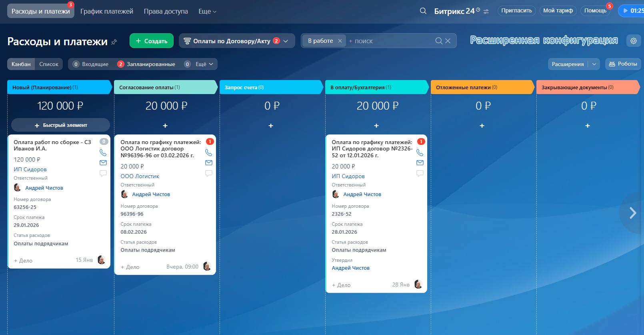Remove the В работе filter chip
Image resolution: width=644 pixels, height=335 pixels.
pos(340,41)
